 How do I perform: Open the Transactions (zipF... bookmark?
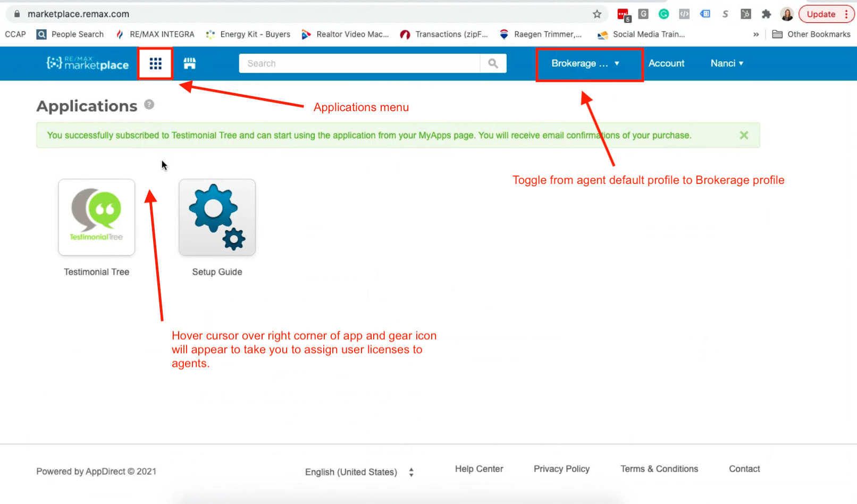pyautogui.click(x=444, y=35)
